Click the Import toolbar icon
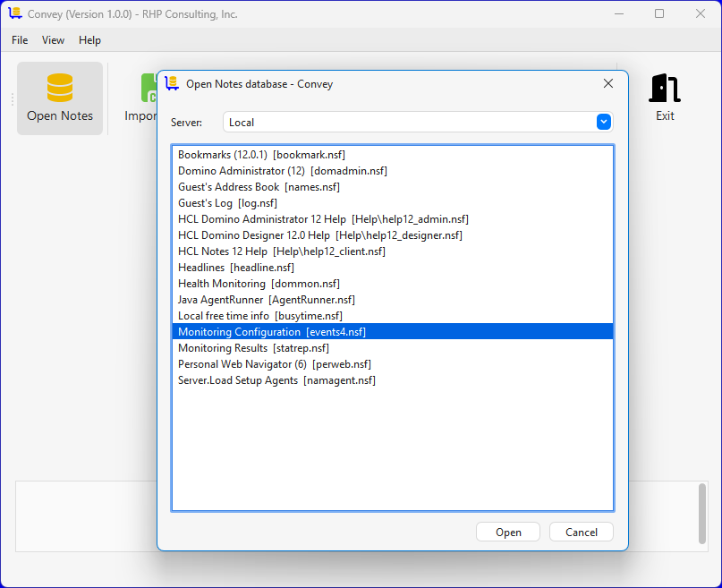 [x=149, y=88]
